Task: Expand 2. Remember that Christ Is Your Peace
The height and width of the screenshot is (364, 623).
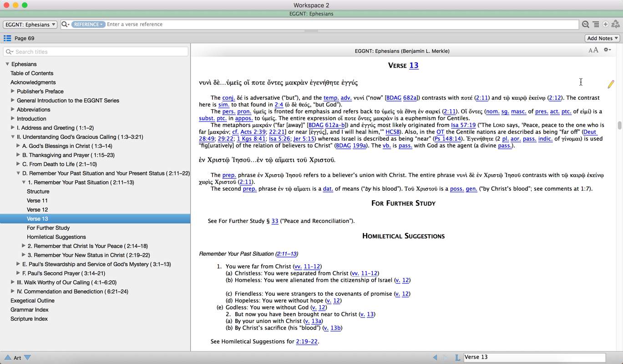Action: coord(24,246)
